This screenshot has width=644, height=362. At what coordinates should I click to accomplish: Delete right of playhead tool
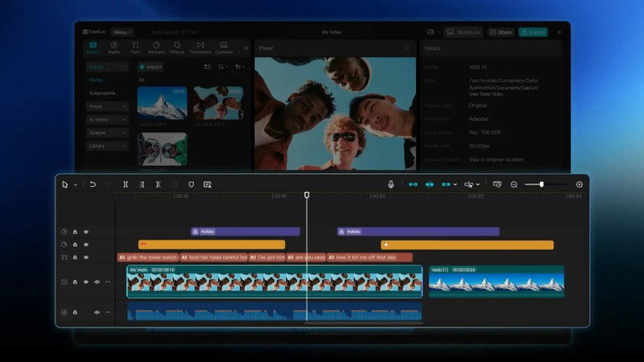(158, 184)
